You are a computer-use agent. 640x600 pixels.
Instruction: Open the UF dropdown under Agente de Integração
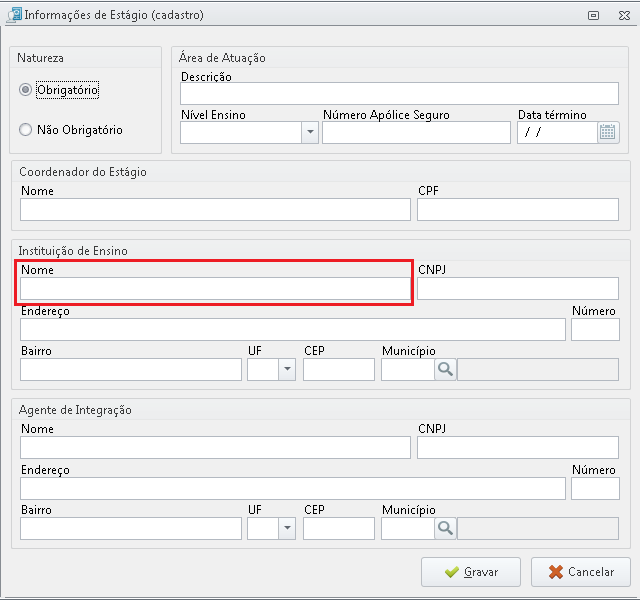[x=287, y=529]
